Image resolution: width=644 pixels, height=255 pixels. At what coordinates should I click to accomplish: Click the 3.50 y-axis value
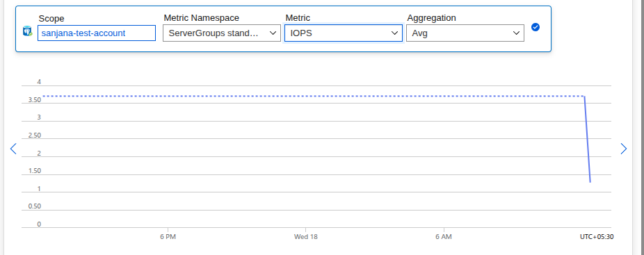35,100
